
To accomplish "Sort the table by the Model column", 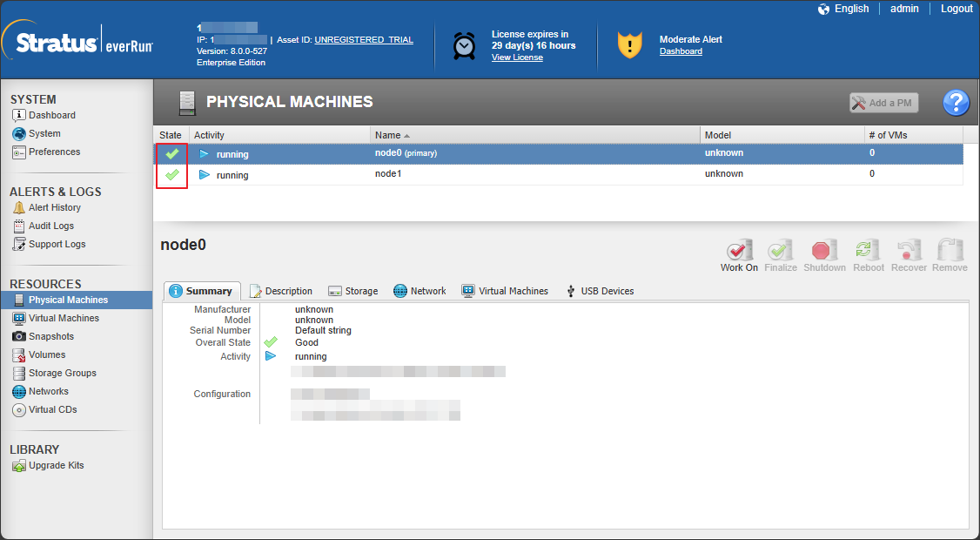I will click(x=782, y=135).
